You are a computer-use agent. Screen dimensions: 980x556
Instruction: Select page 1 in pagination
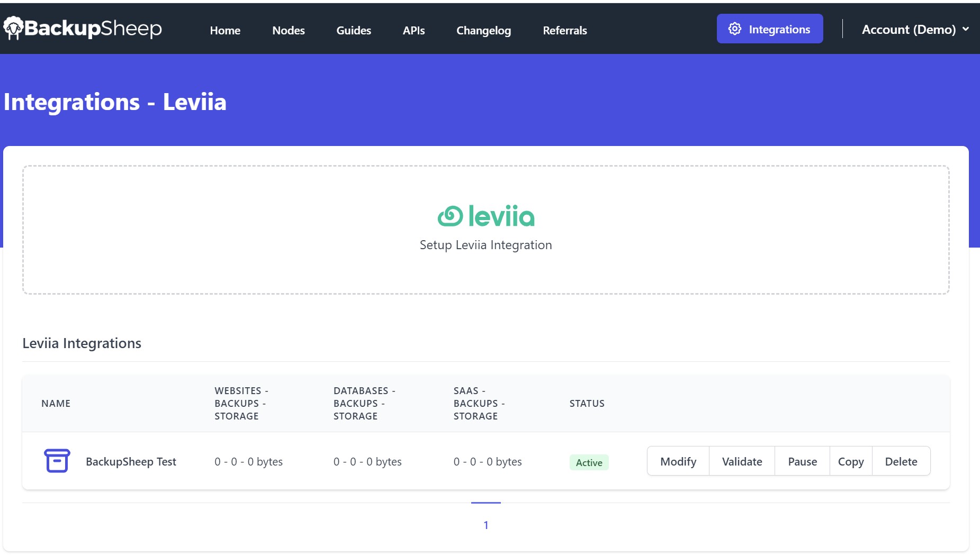pyautogui.click(x=486, y=525)
